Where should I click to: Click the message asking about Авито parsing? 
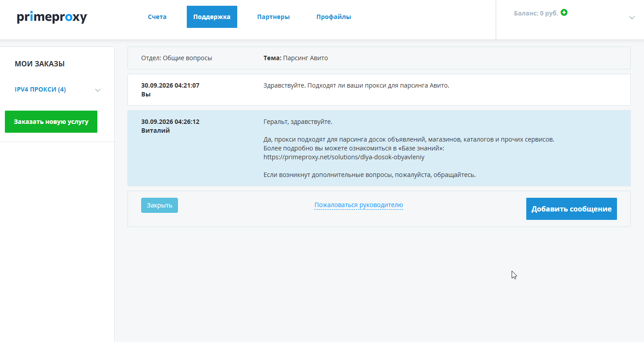(356, 85)
